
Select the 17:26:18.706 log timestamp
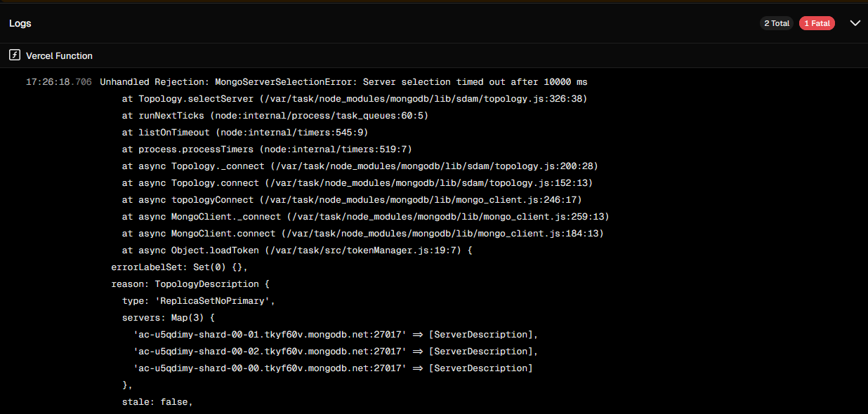click(59, 82)
